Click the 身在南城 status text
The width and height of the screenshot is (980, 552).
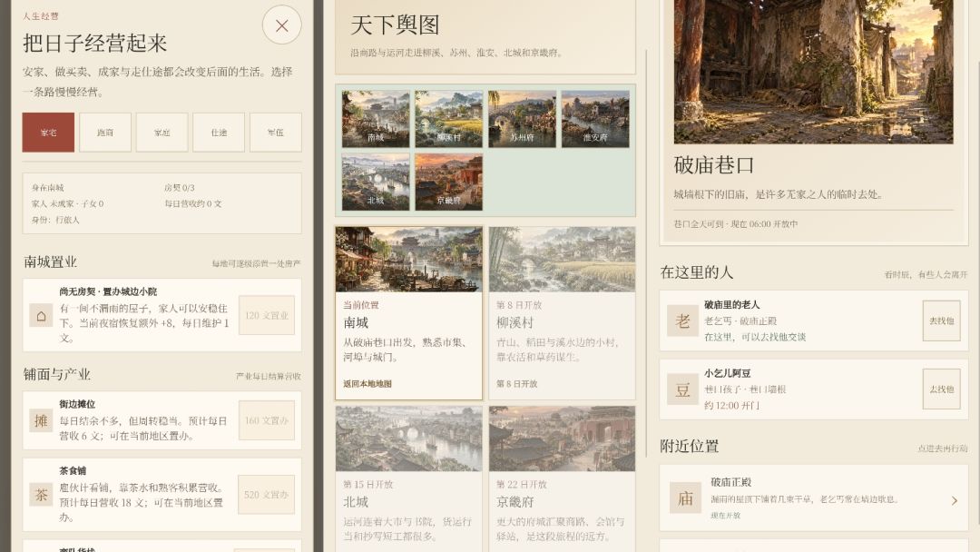tap(47, 188)
